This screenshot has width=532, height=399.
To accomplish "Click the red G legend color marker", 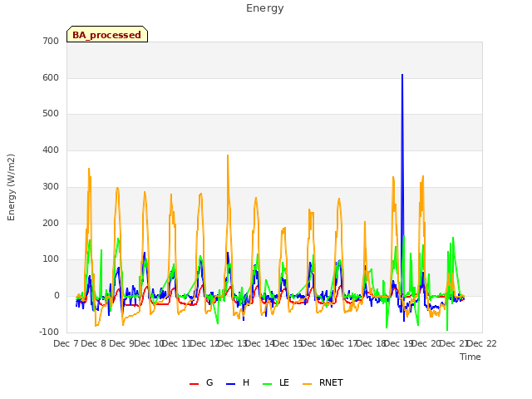I will pyautogui.click(x=194, y=384).
